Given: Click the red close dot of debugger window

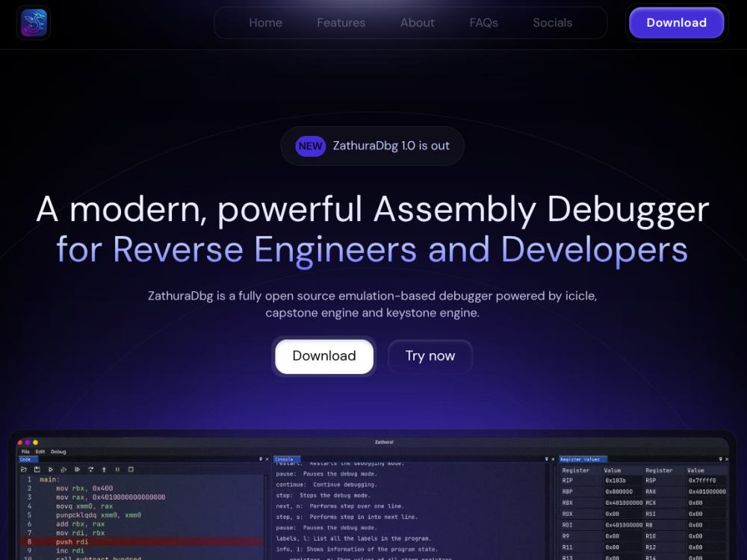Looking at the screenshot, I should 20,442.
